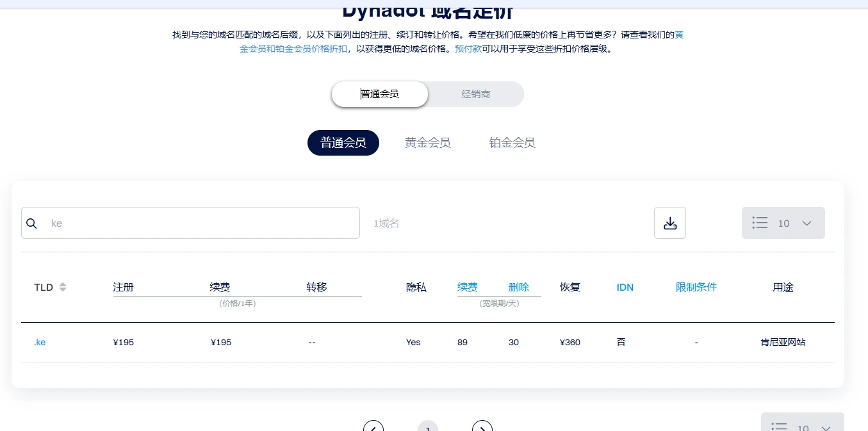This screenshot has height=431, width=868.
Task: Go to the next page arrow
Action: (x=482, y=427)
